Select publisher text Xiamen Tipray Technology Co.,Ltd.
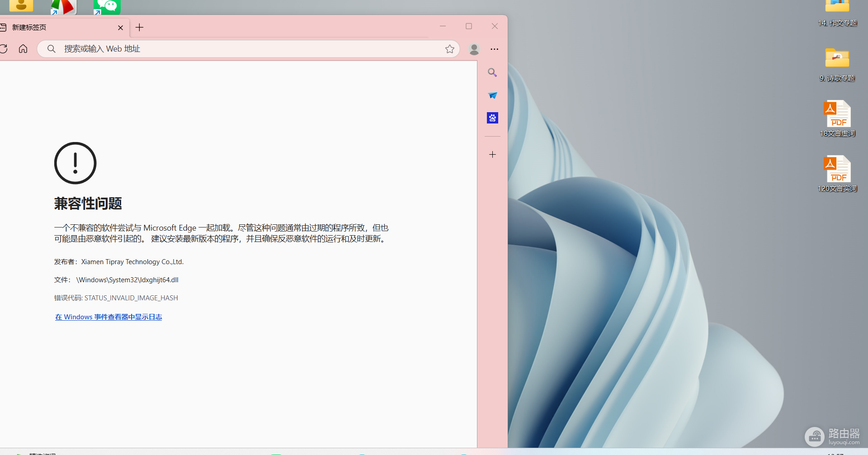The width and height of the screenshot is (868, 455). pos(132,262)
